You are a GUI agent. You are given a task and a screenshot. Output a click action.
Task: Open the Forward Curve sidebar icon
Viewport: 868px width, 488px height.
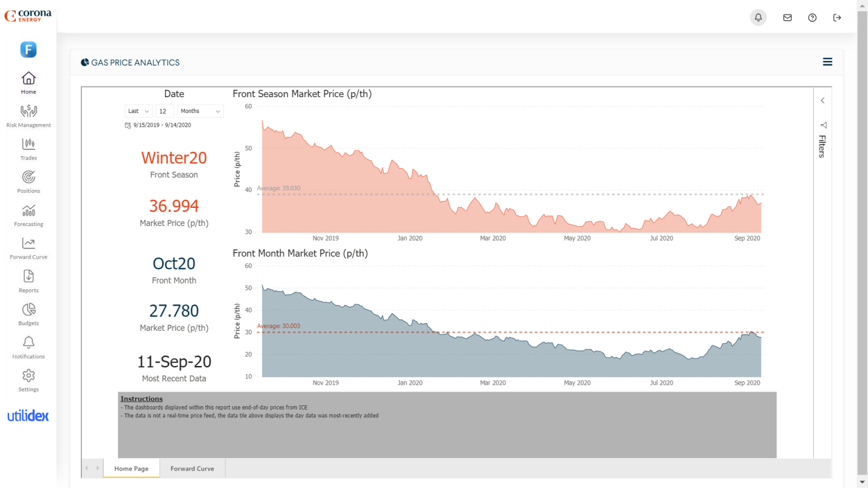click(28, 243)
